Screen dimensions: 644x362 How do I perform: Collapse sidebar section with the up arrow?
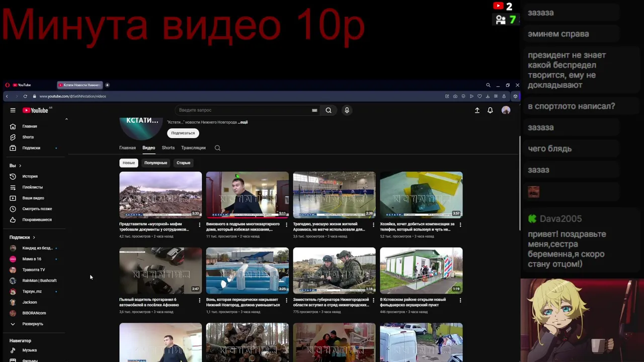[x=66, y=119]
